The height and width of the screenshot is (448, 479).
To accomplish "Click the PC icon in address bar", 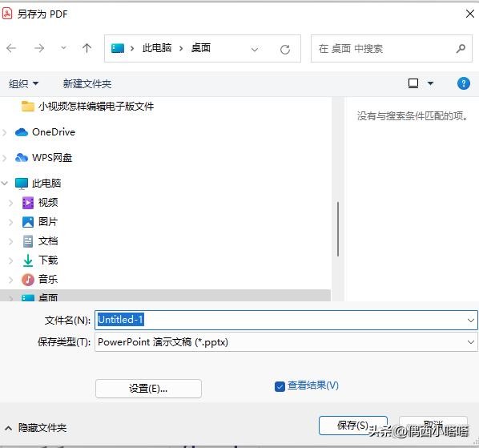I will pyautogui.click(x=118, y=48).
